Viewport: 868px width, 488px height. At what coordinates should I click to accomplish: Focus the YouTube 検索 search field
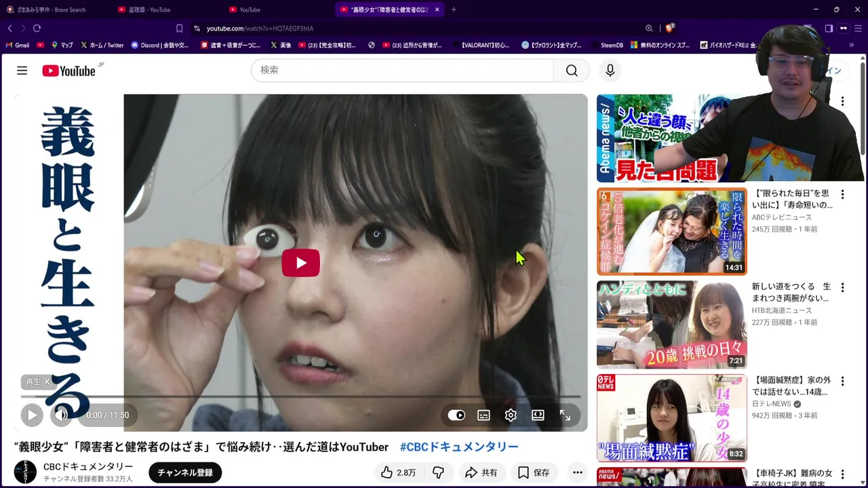(x=403, y=70)
